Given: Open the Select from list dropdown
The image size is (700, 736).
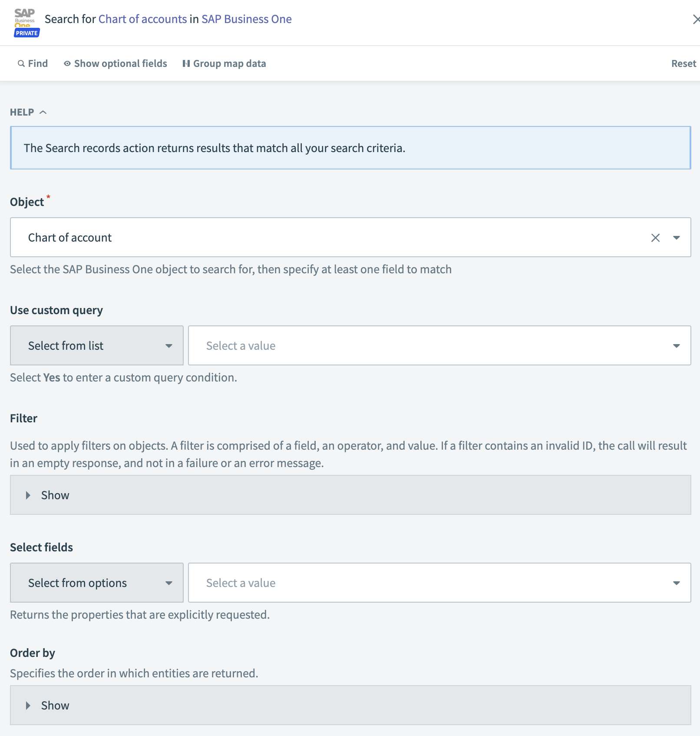Looking at the screenshot, I should (96, 345).
